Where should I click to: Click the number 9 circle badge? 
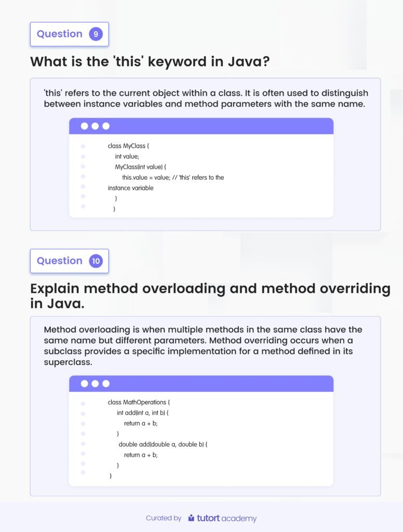[96, 34]
